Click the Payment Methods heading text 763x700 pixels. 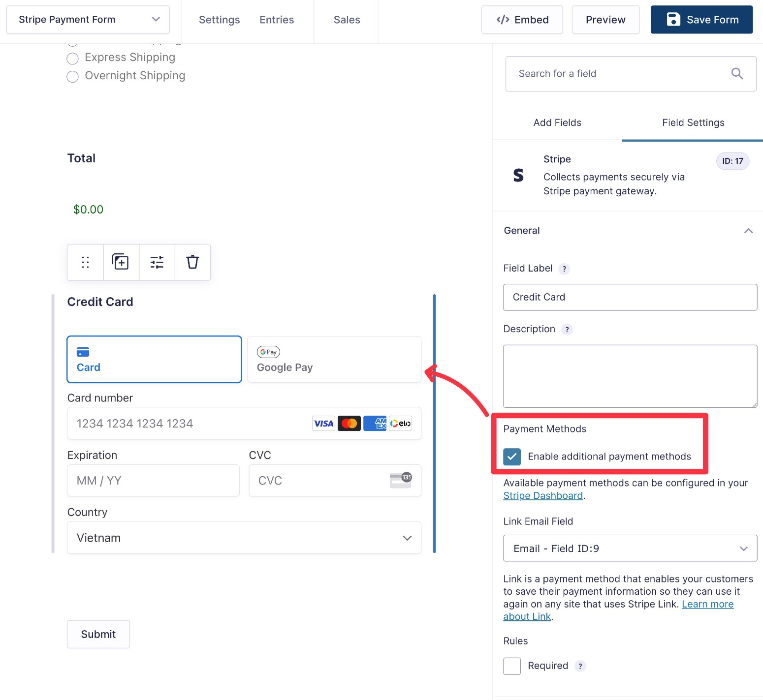(545, 429)
